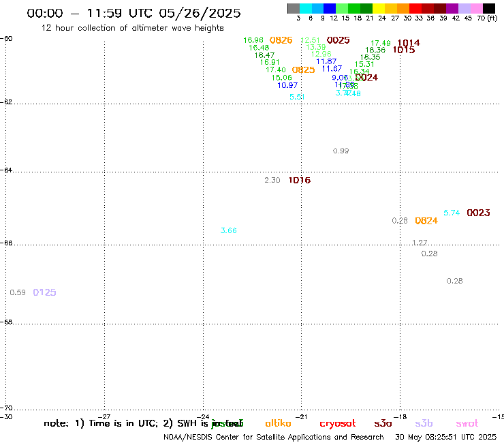Viewport: 504px width, 443px height.
Task: Select the wave height value 16.96
Action: [x=253, y=40]
